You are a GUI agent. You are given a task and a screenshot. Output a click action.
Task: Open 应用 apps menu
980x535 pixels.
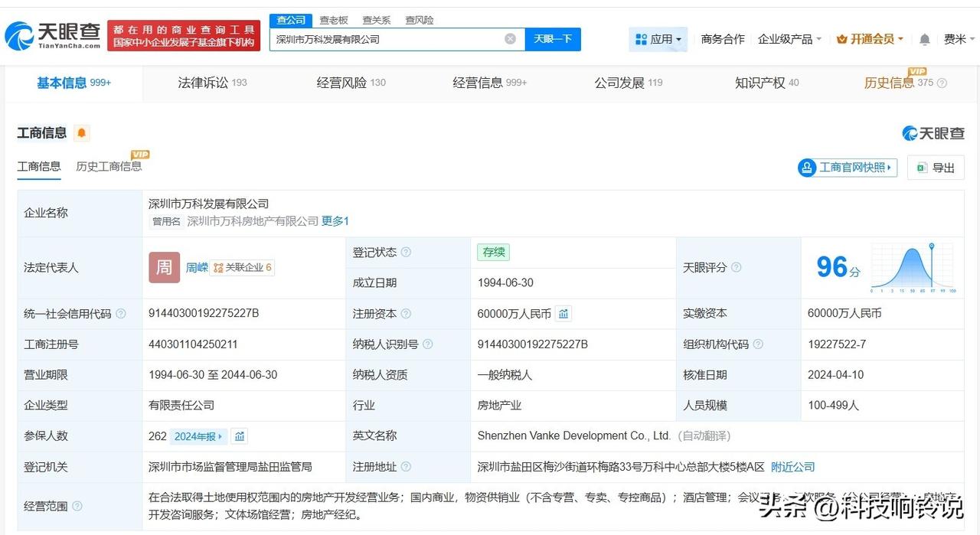(658, 39)
